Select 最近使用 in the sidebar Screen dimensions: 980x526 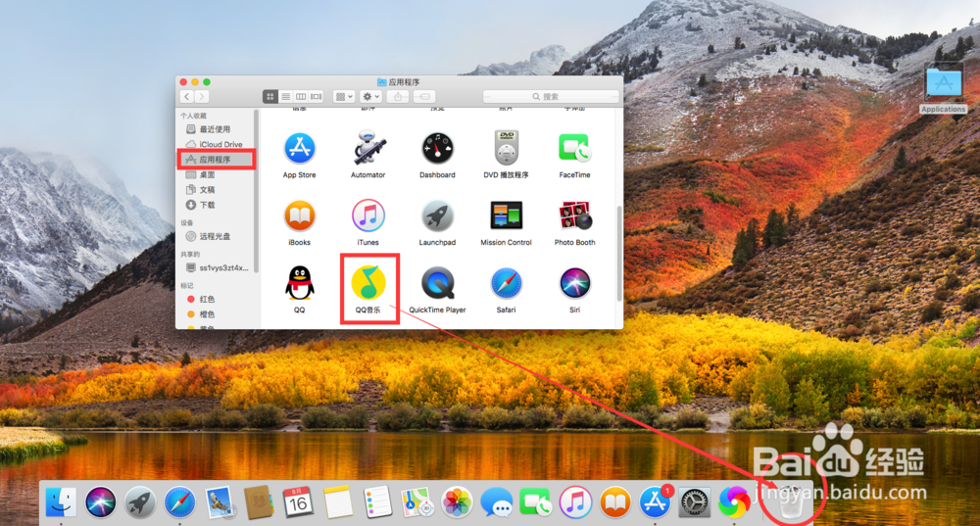click(x=217, y=129)
